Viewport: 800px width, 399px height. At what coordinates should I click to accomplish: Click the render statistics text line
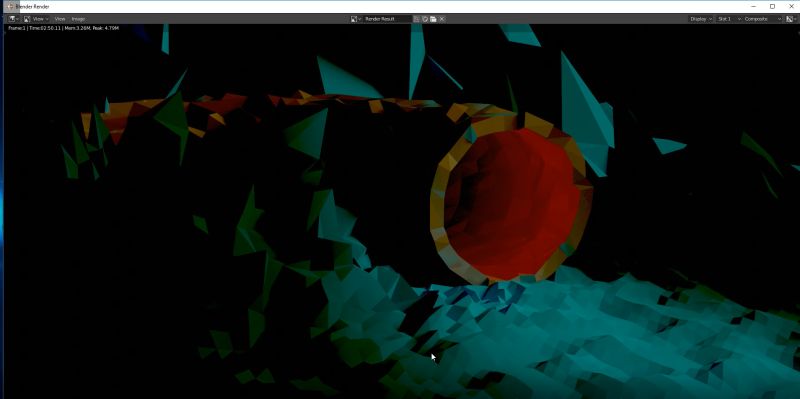click(64, 28)
